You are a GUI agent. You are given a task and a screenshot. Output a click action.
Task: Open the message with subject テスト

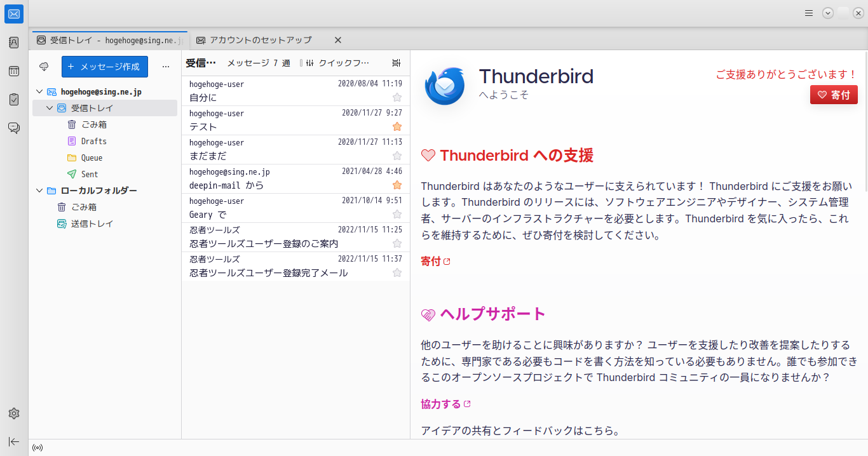[x=295, y=120]
